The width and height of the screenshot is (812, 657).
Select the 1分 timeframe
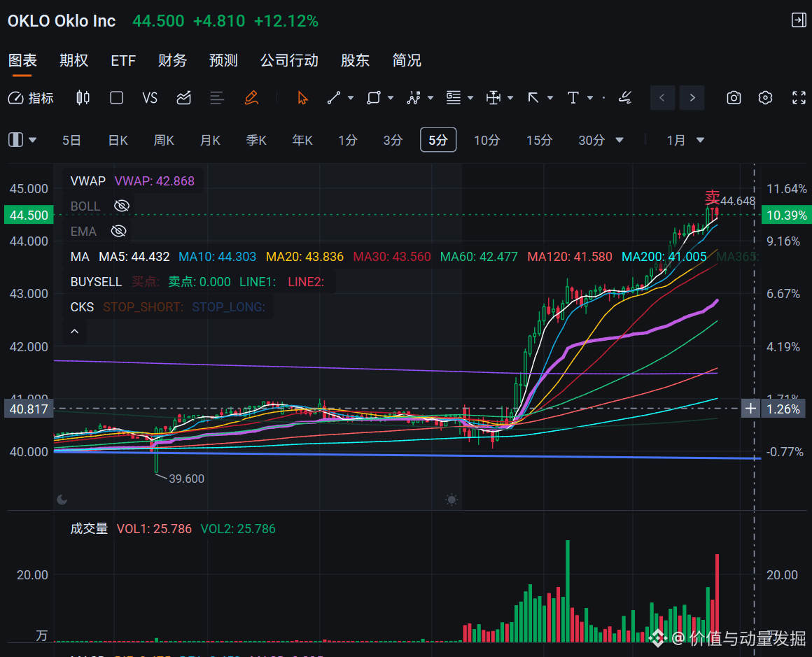click(x=348, y=141)
